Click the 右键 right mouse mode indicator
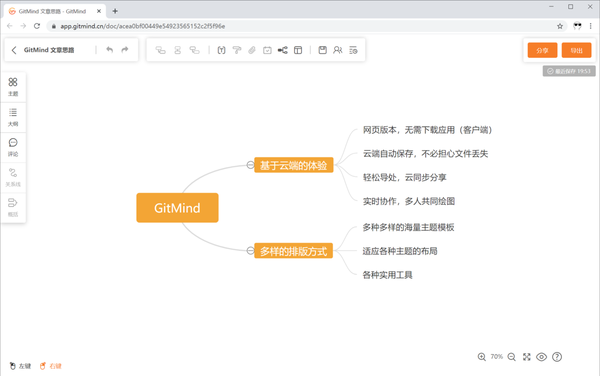The image size is (600, 376). pos(51,366)
